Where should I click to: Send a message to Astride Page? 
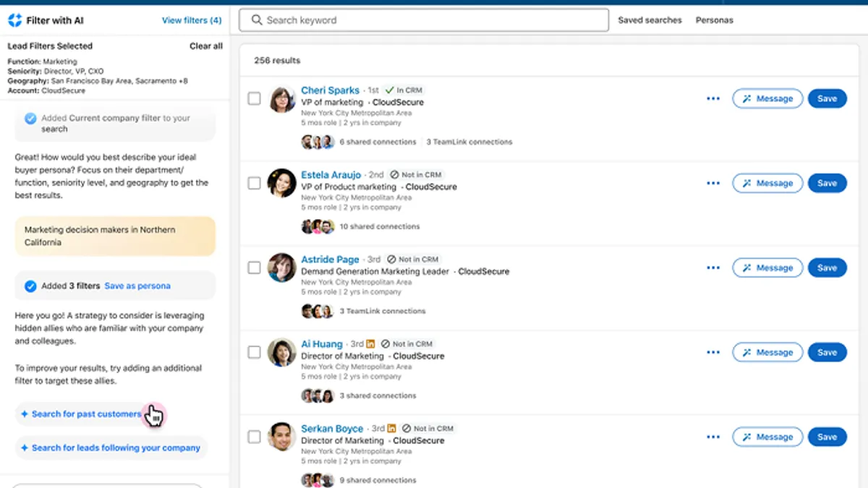[767, 268]
